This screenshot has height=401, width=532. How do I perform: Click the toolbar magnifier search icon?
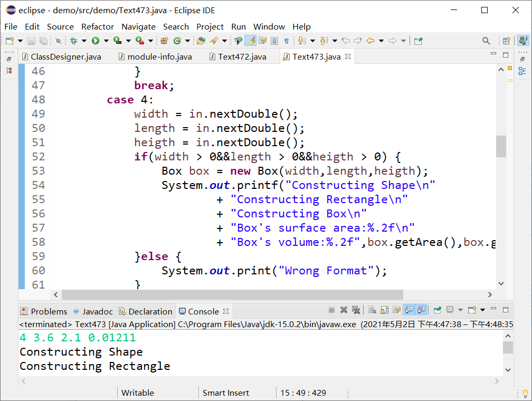486,41
